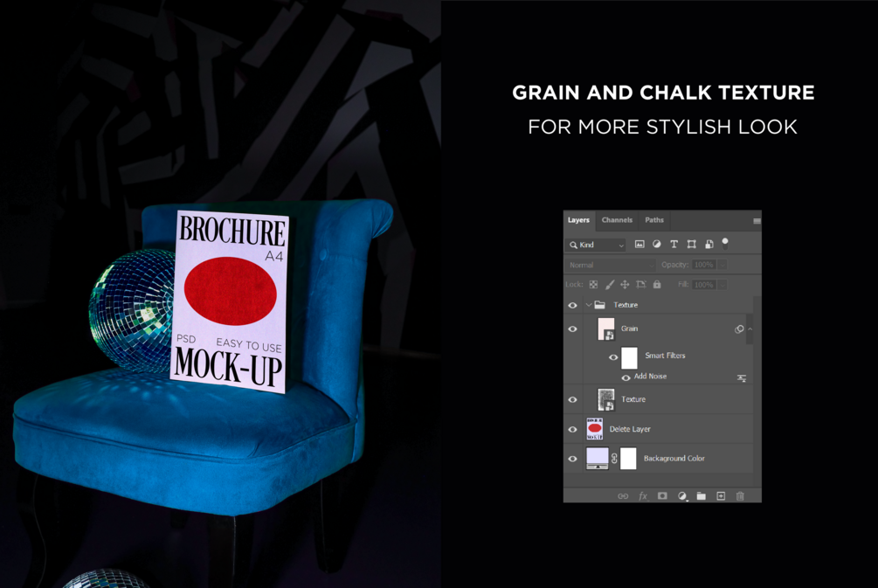
Task: Collapse the Texture group
Action: [588, 305]
